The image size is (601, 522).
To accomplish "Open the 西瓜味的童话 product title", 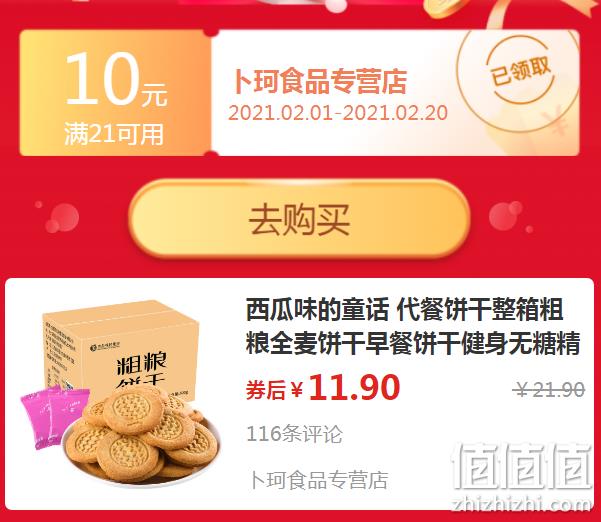I will pyautogui.click(x=412, y=327).
